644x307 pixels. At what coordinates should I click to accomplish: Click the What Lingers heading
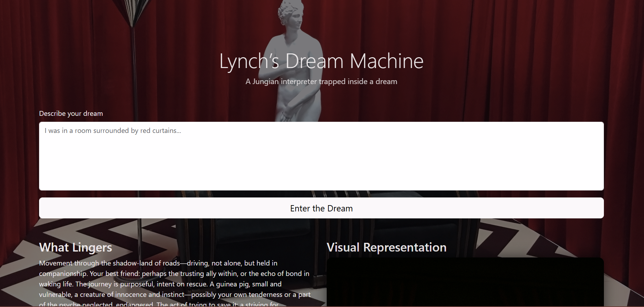pyautogui.click(x=75, y=247)
